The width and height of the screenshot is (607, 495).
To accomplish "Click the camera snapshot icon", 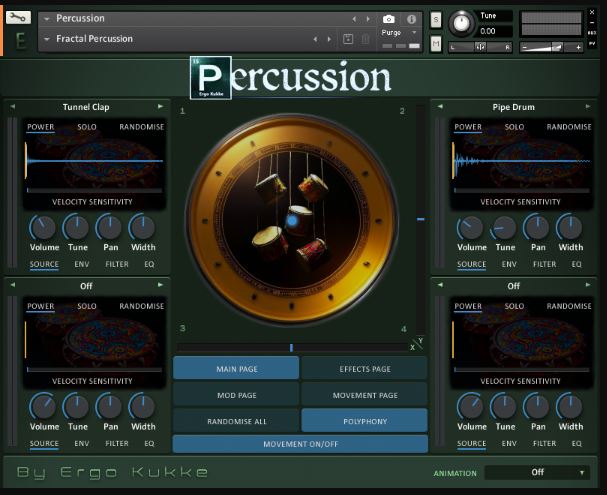I will (389, 19).
